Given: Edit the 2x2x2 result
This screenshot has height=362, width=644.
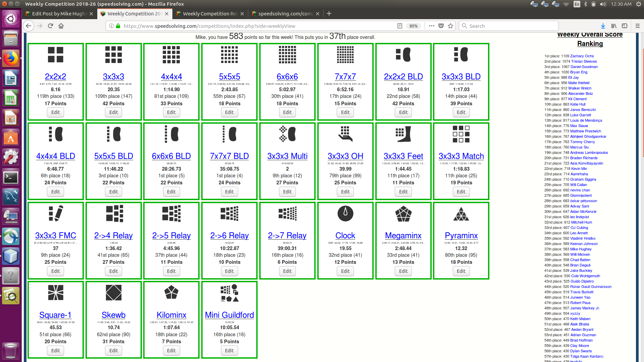Looking at the screenshot, I should [x=56, y=112].
